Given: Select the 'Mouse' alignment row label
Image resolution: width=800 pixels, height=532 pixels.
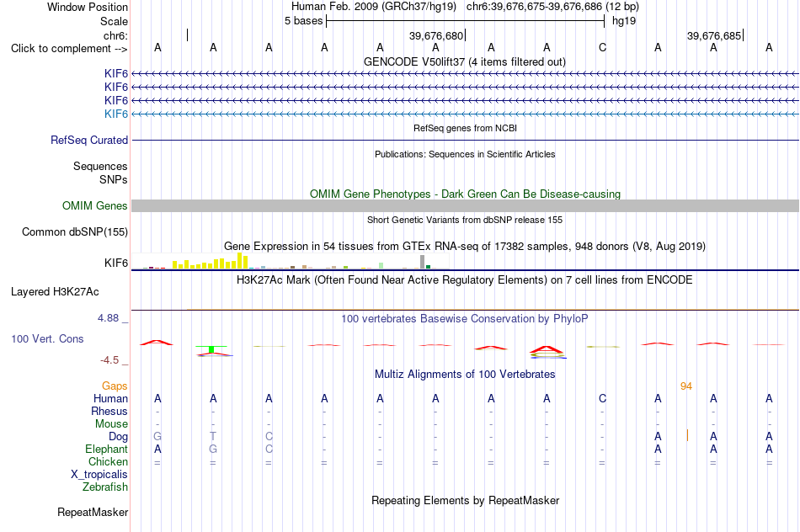Looking at the screenshot, I should 112,424.
